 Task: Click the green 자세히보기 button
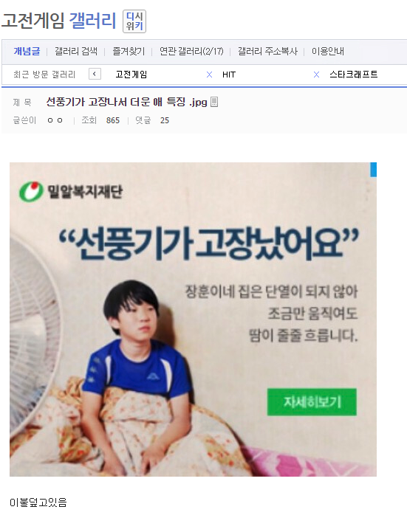point(312,402)
